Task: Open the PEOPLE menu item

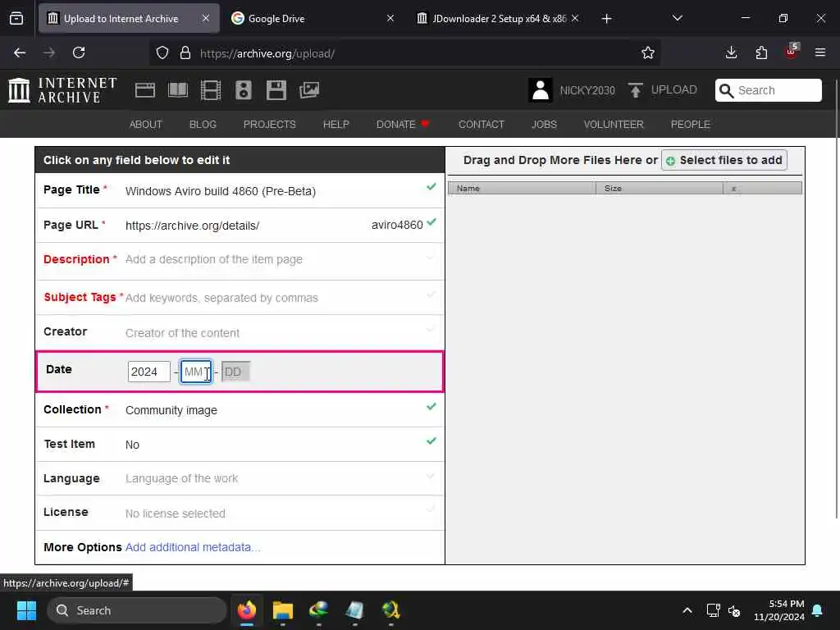Action: point(691,125)
